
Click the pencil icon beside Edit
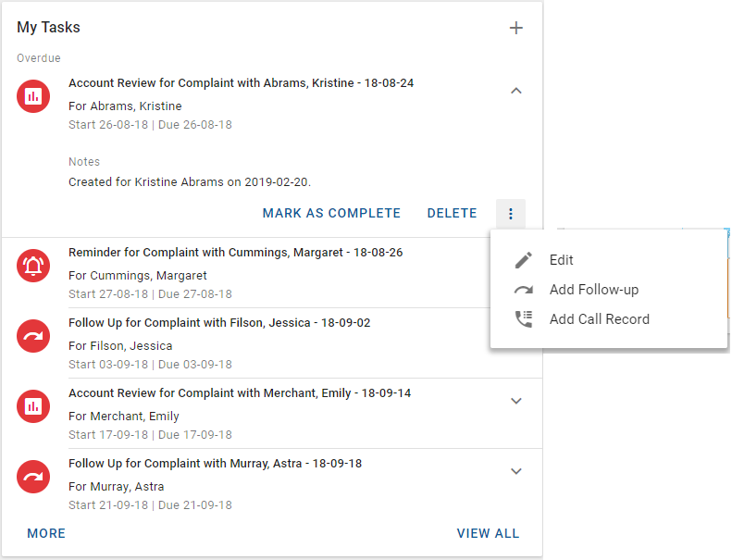524,260
